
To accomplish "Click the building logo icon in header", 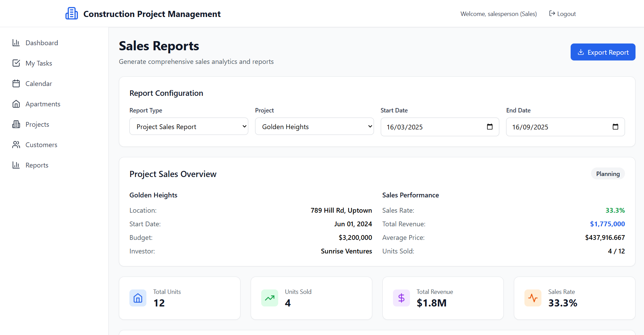I will [x=71, y=14].
